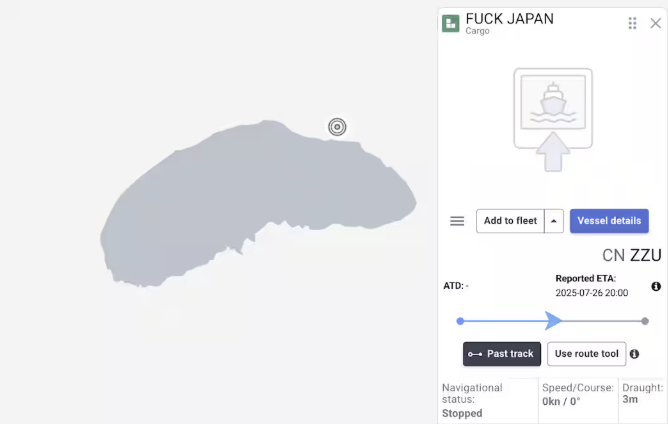Click the departure dot on voyage timeline
This screenshot has width=668, height=424.
460,321
